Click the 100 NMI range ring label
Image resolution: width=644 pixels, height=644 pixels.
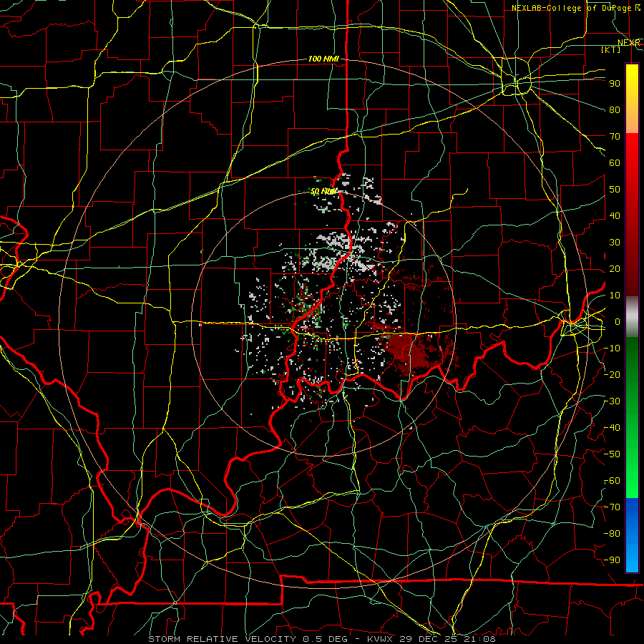pos(323,59)
